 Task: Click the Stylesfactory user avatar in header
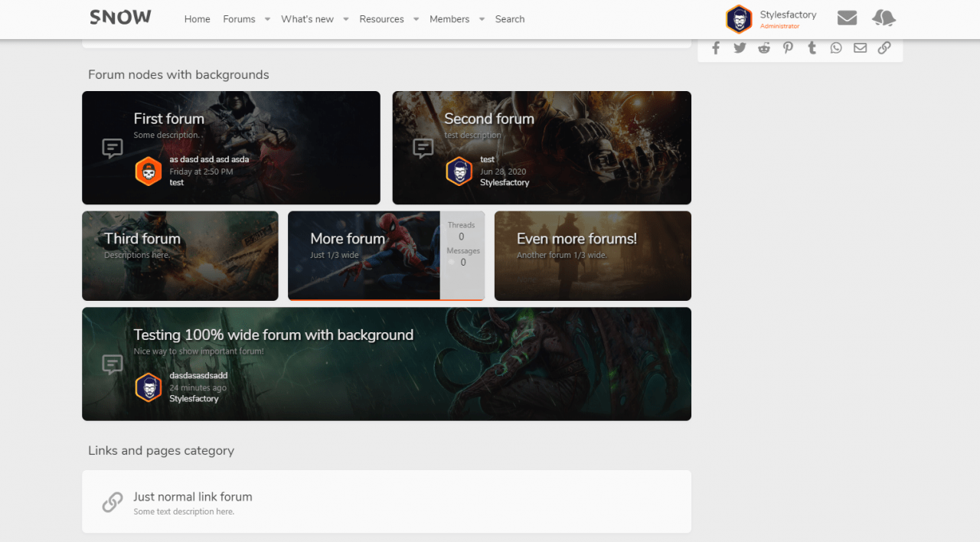[739, 19]
